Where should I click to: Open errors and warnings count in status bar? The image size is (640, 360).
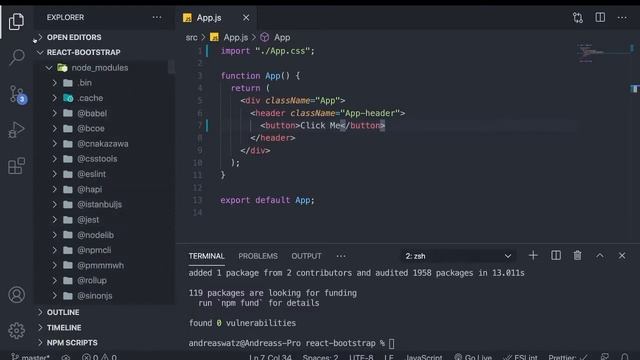(99, 357)
